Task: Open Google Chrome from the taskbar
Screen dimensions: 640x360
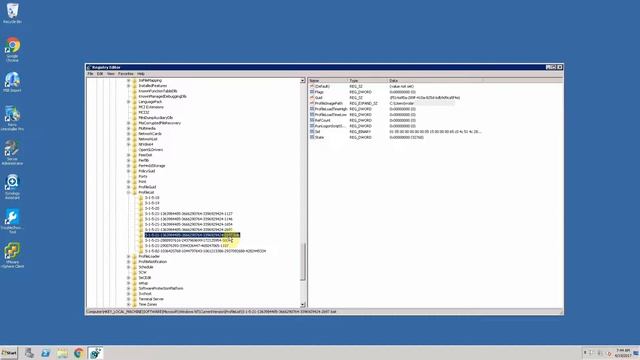Action: coord(79,353)
